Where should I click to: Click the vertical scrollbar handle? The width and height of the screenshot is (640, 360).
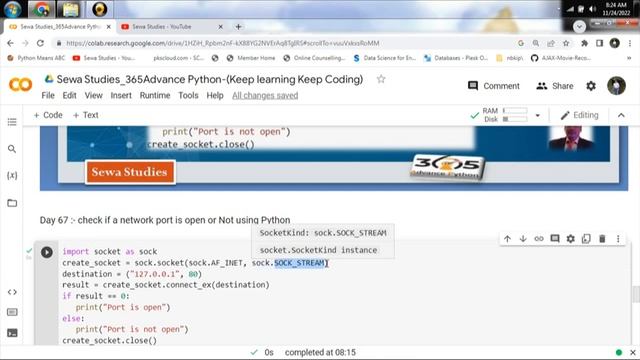click(x=636, y=295)
